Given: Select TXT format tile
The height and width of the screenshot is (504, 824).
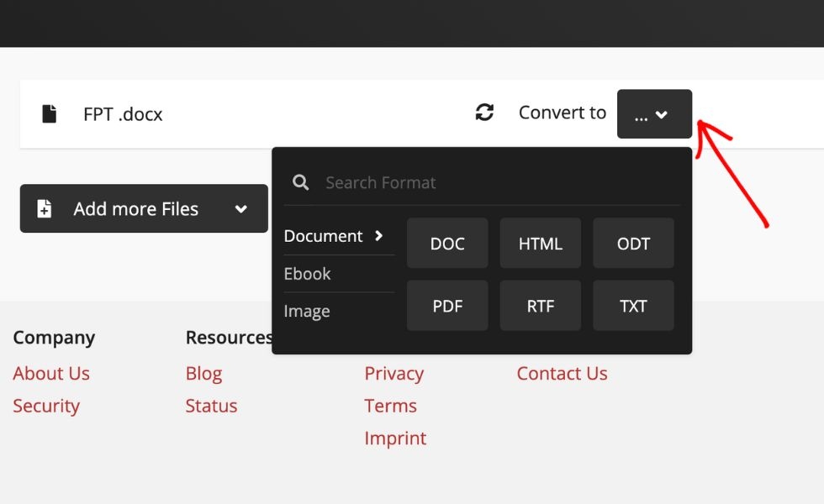Looking at the screenshot, I should pos(632,305).
